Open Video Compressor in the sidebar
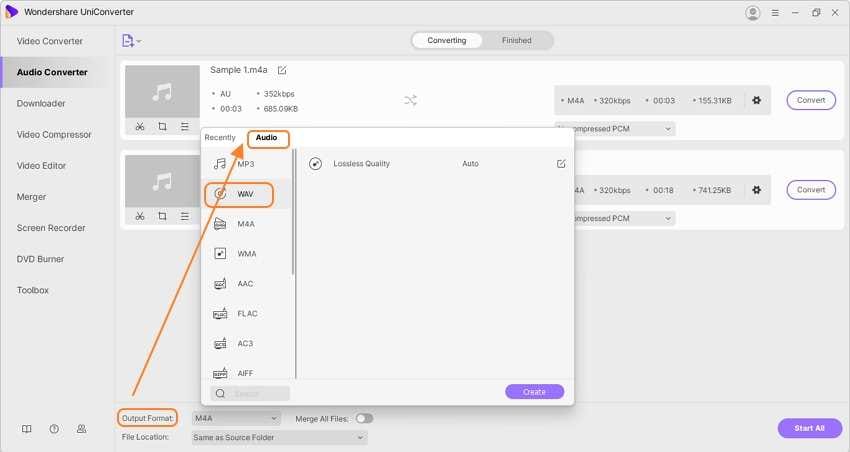The height and width of the screenshot is (452, 850). tap(54, 134)
